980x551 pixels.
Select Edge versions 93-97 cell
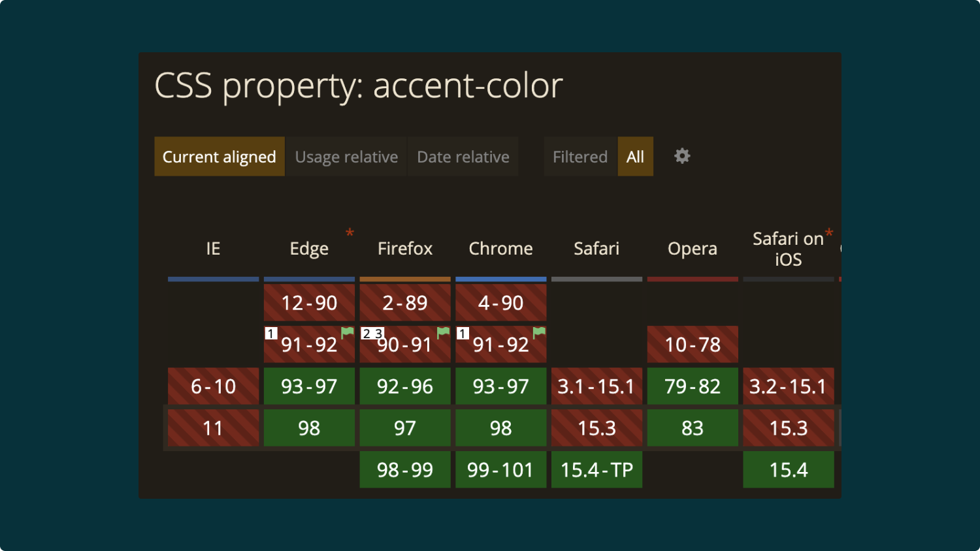coord(309,386)
